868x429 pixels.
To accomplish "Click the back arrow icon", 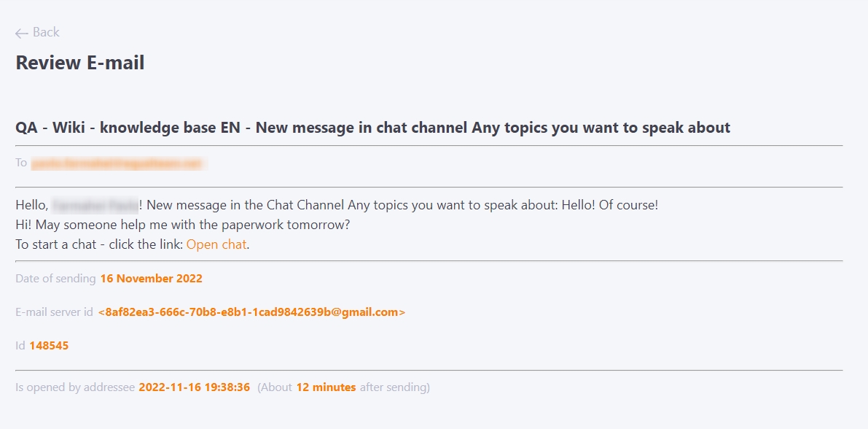I will coord(22,34).
